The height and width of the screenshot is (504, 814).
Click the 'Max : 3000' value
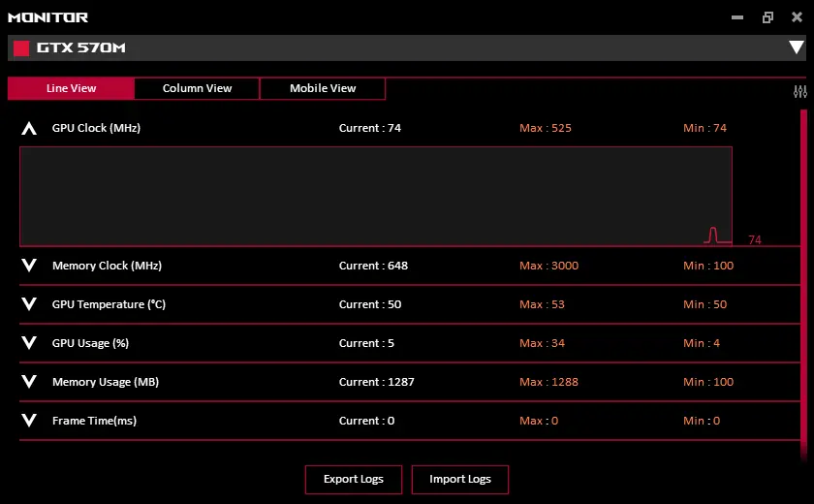[x=548, y=266]
